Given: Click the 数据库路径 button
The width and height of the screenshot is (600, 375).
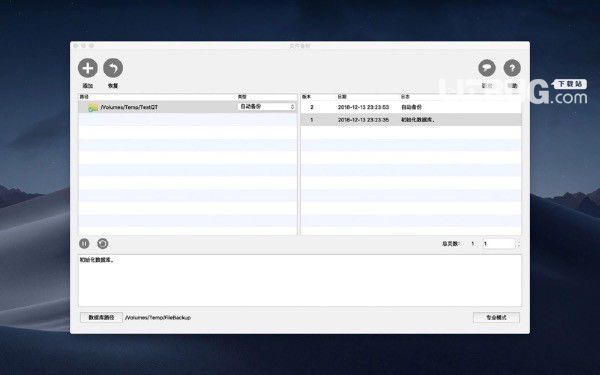Looking at the screenshot, I should [x=101, y=317].
